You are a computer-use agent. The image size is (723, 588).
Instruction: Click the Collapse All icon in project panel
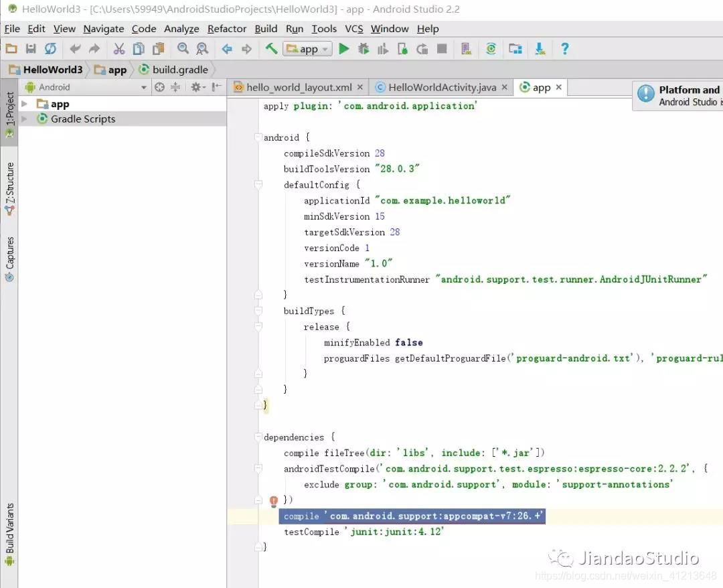click(x=175, y=86)
